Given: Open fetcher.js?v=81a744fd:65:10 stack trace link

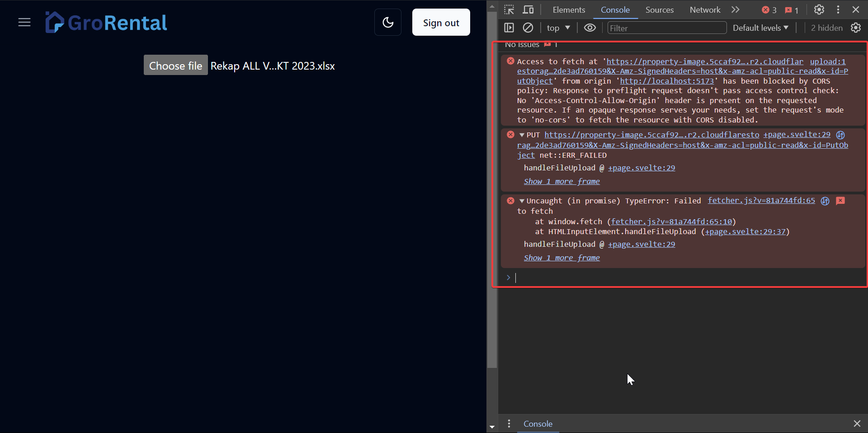Looking at the screenshot, I should pos(671,221).
